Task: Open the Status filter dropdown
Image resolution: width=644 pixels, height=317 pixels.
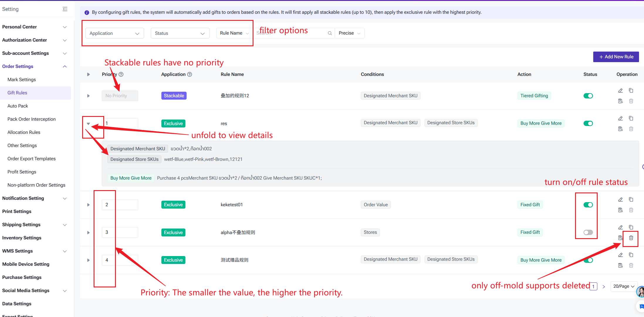Action: click(x=180, y=33)
